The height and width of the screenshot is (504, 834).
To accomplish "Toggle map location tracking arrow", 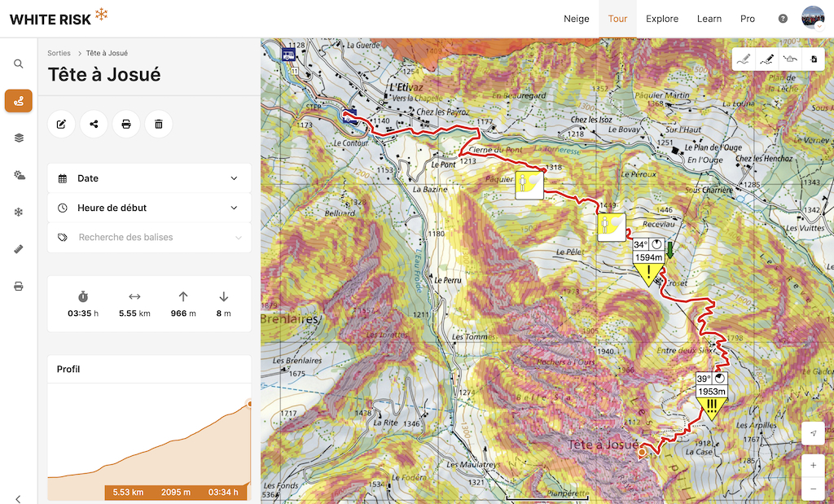I will pos(813,434).
